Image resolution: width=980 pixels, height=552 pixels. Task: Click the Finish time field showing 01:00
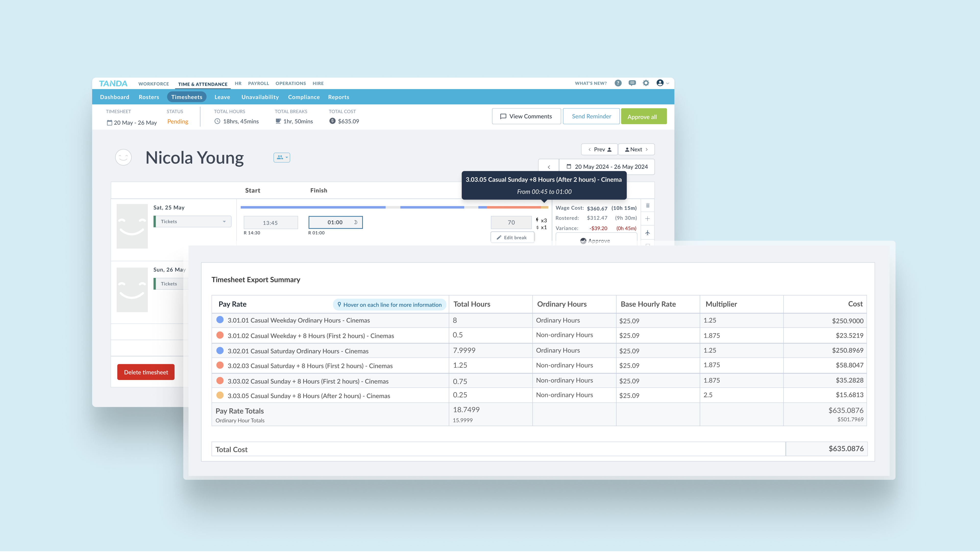(x=335, y=223)
